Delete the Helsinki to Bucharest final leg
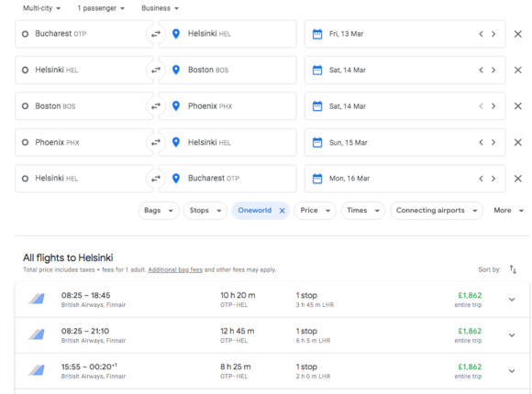 pyautogui.click(x=517, y=179)
